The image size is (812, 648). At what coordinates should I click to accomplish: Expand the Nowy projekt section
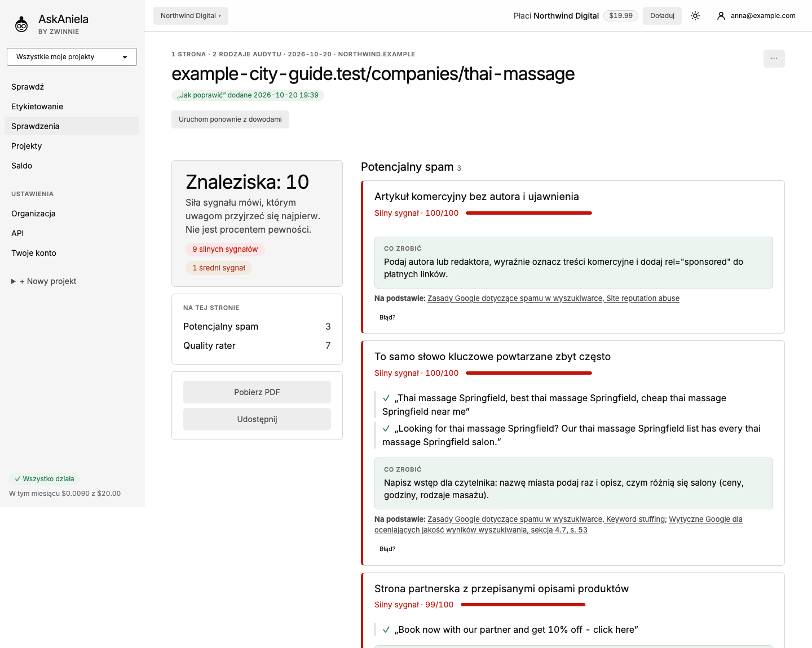point(44,281)
